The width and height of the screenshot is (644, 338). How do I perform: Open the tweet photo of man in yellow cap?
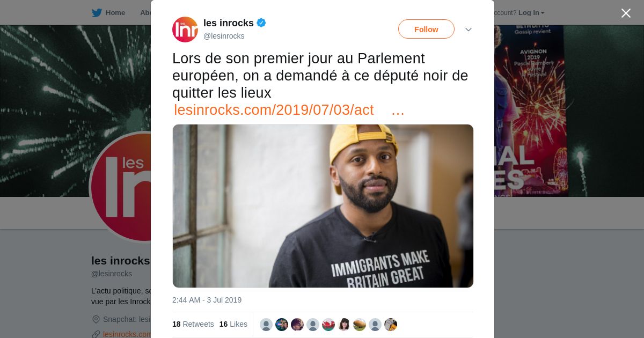[x=323, y=206]
